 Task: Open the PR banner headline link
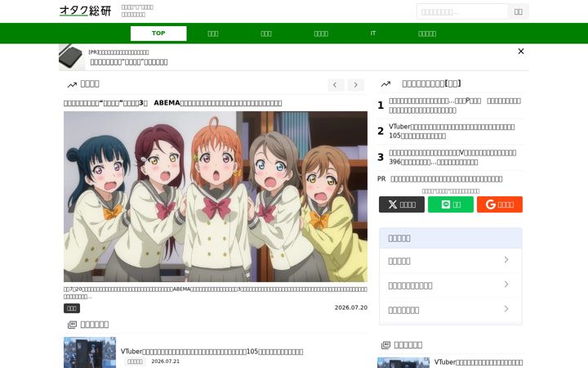coord(129,62)
